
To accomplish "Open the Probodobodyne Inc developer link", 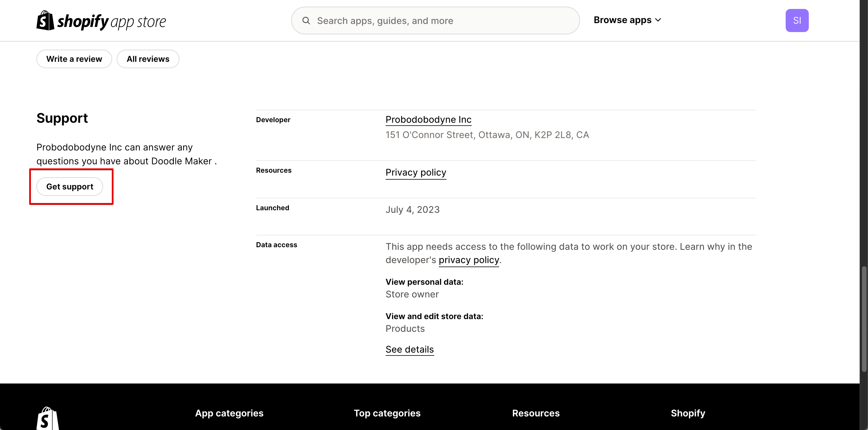I will pyautogui.click(x=428, y=120).
